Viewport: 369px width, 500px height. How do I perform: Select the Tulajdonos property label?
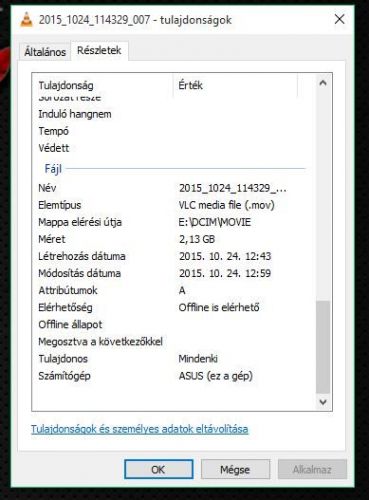click(63, 359)
